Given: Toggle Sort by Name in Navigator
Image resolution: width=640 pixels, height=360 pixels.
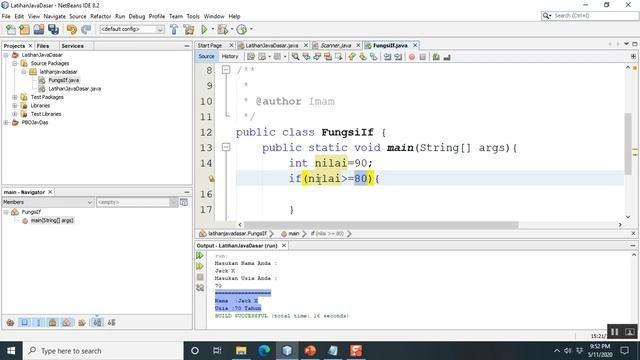Looking at the screenshot, I should 97,322.
